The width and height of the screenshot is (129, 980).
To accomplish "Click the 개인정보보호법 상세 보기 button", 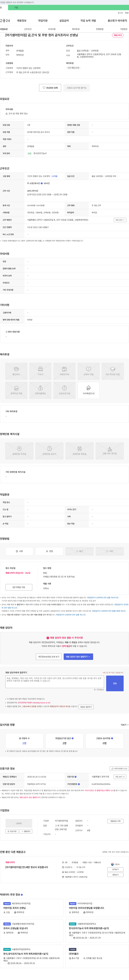I will point(49,657).
